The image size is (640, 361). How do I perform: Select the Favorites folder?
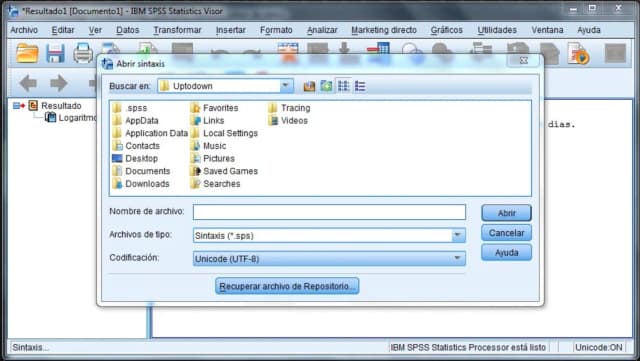(x=214, y=108)
